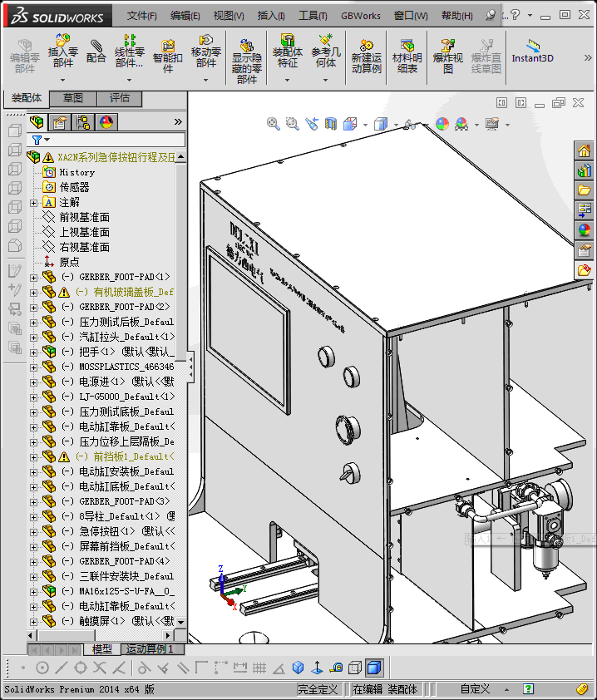
Task: Open the 编辑(E) menu
Action: (x=185, y=16)
